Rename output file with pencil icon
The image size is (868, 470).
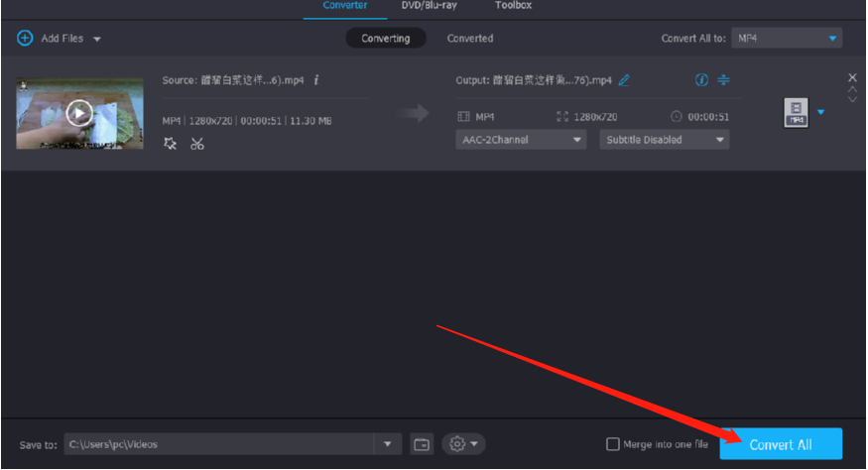624,80
